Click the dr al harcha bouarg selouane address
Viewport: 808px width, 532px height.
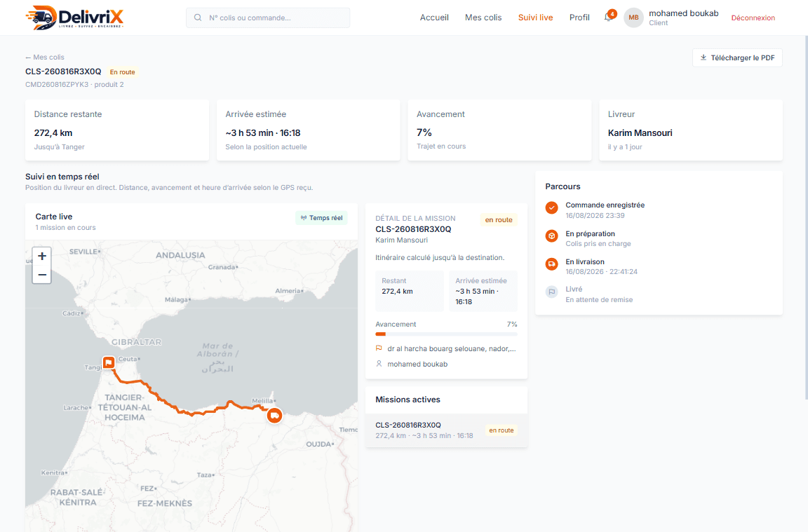pos(452,348)
